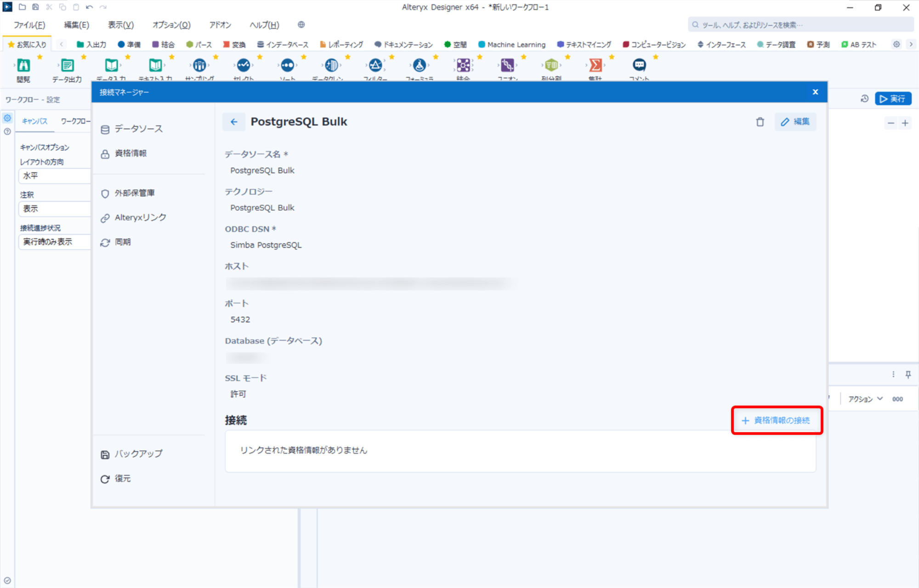Select the Input Data book tool icon
Image resolution: width=919 pixels, height=588 pixels.
coord(111,65)
